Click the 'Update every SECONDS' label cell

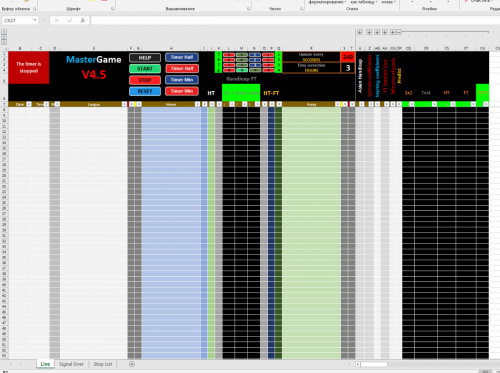pyautogui.click(x=311, y=57)
